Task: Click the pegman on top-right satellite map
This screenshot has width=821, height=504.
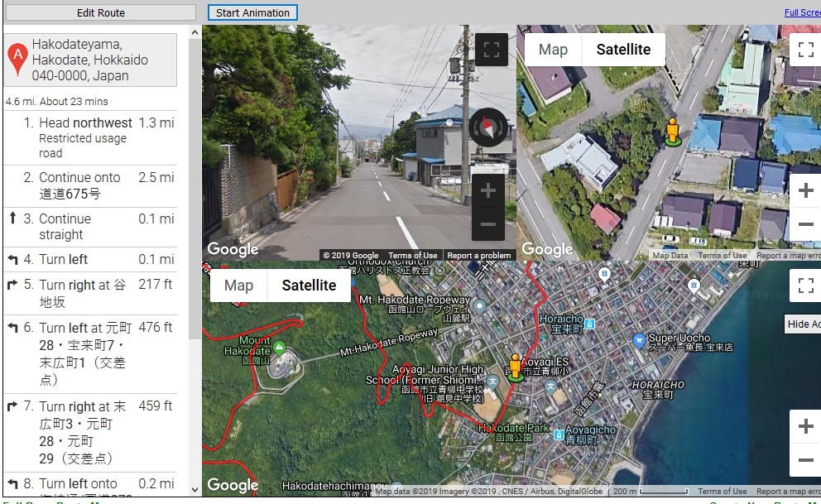Action: (673, 132)
